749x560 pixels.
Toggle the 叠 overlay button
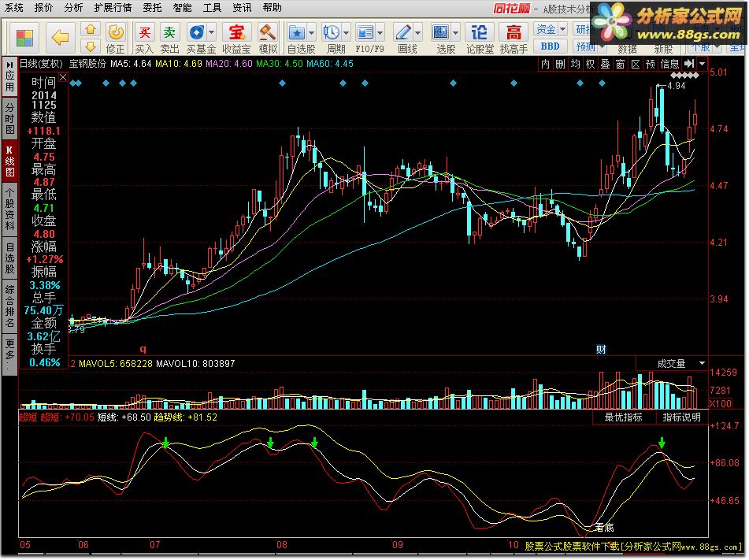(x=605, y=64)
